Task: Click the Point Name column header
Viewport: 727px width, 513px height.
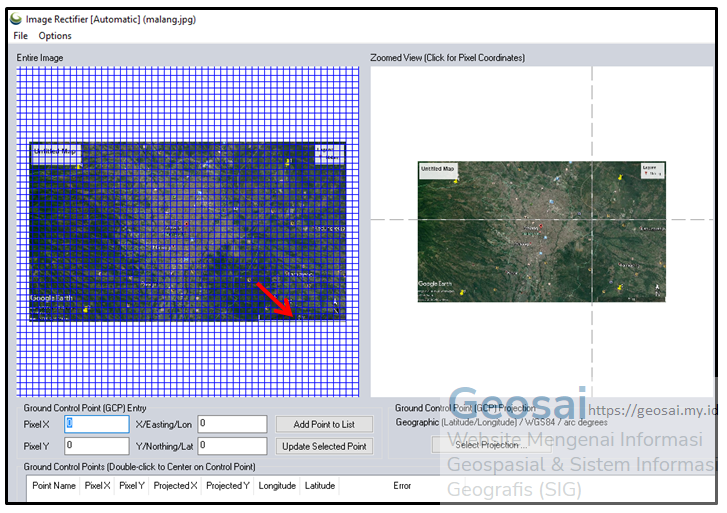Action: 54,486
